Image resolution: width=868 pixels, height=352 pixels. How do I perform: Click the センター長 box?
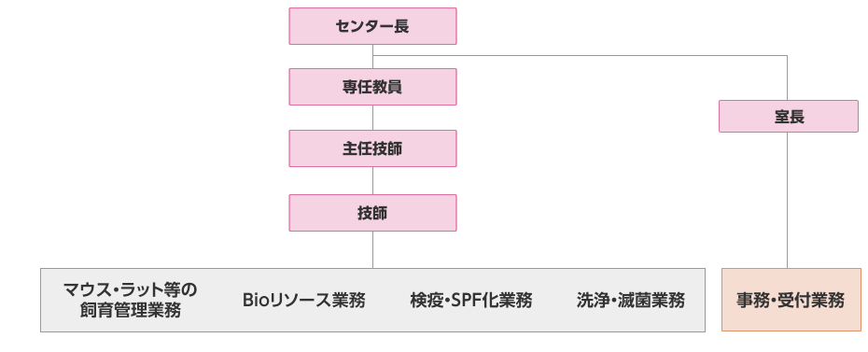click(x=372, y=26)
